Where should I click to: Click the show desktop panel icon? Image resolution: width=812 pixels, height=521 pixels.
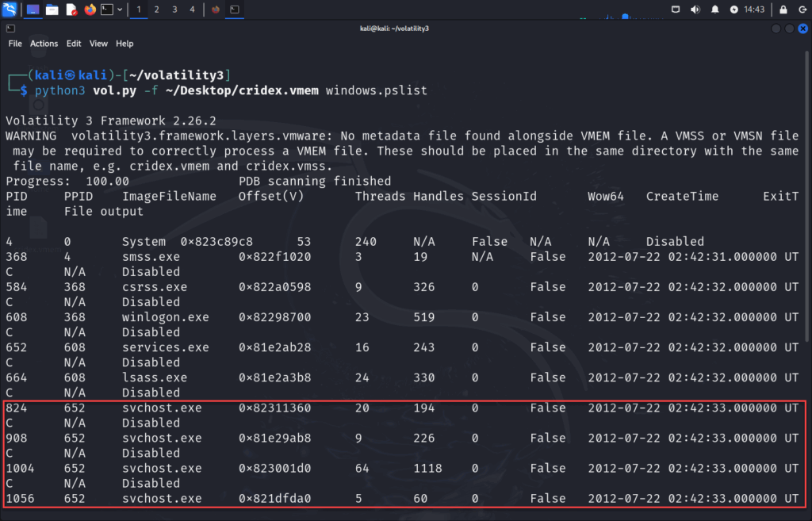coord(33,10)
